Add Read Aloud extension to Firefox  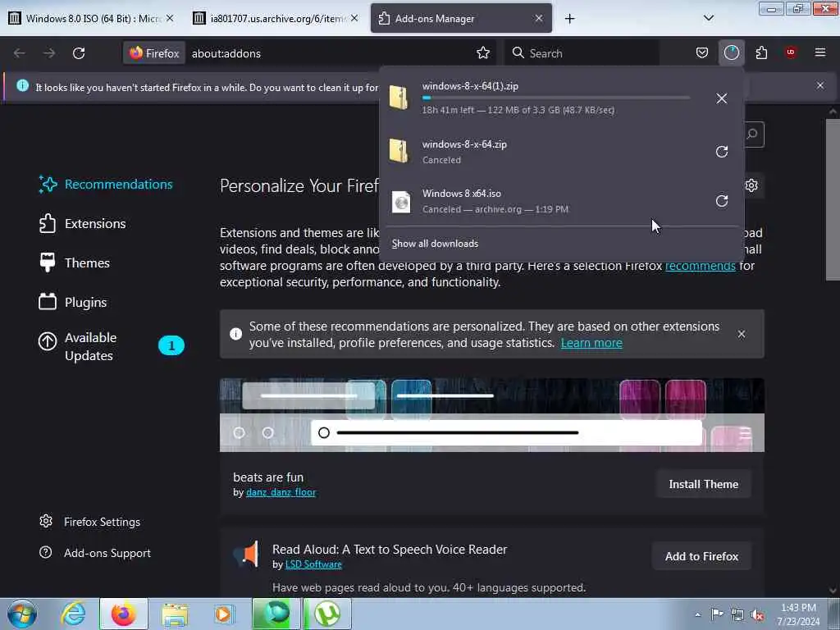(701, 557)
